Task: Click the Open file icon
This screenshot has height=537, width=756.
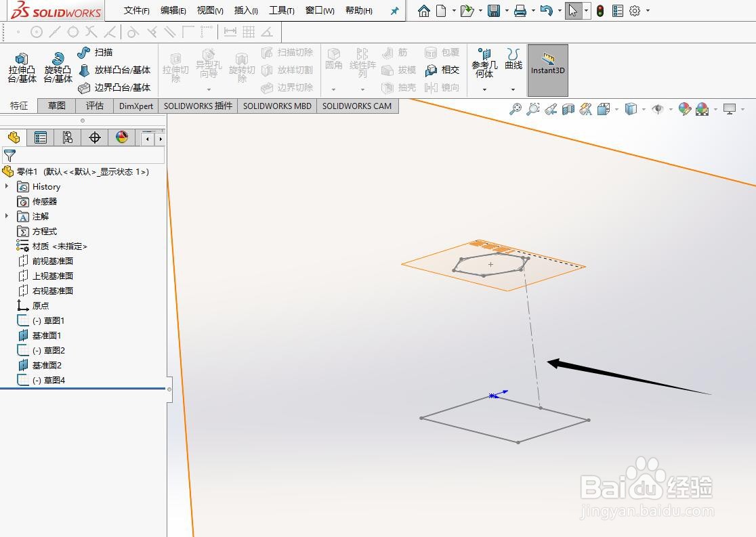Action: click(466, 11)
